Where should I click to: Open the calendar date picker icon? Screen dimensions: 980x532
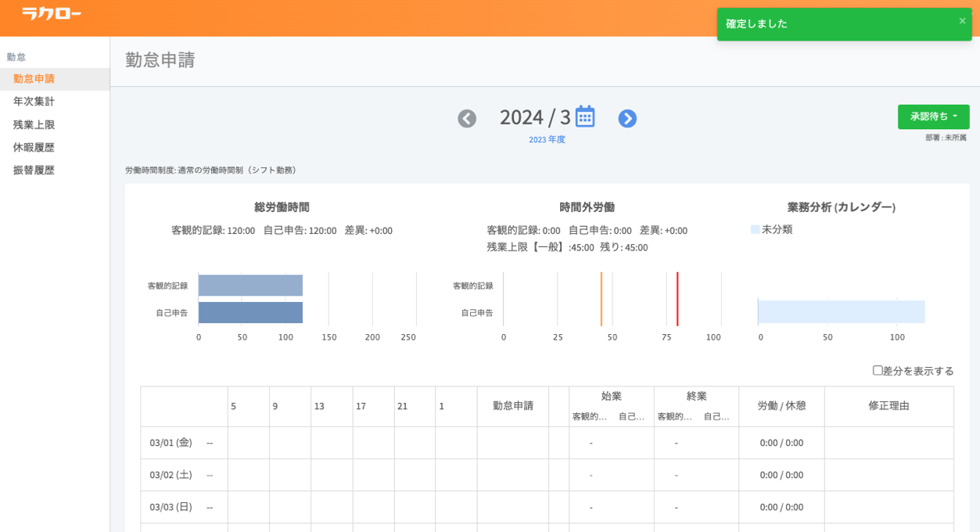click(x=585, y=117)
